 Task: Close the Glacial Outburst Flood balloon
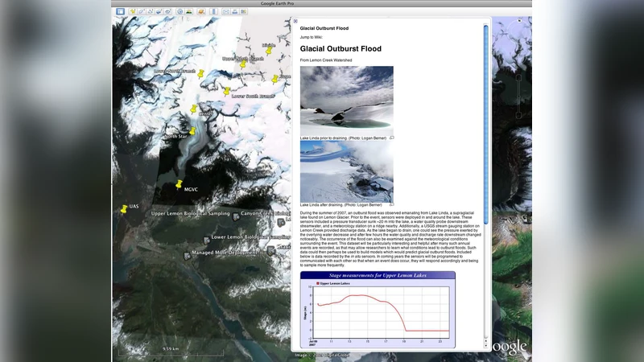point(295,22)
